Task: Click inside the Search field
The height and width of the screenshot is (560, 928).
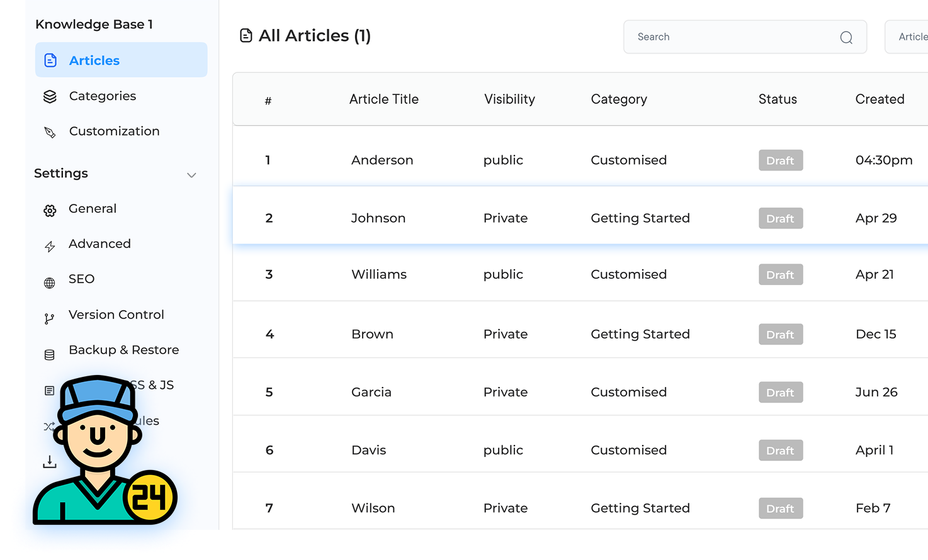Action: pyautogui.click(x=724, y=36)
